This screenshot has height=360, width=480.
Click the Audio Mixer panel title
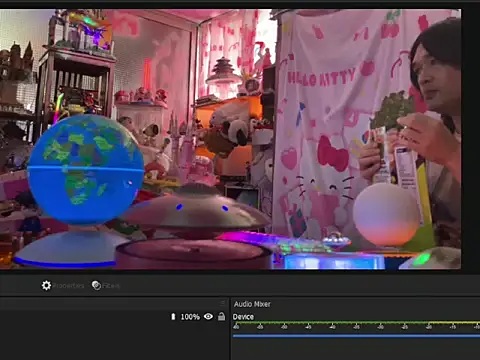pos(252,304)
